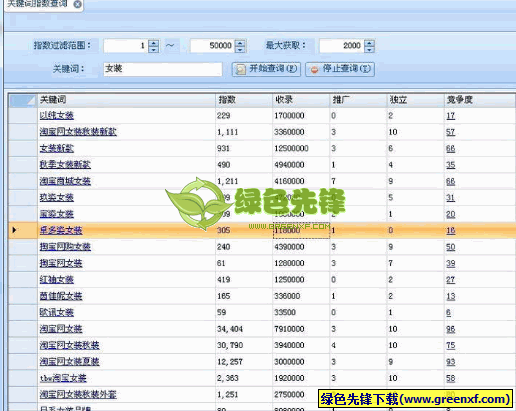Open the 淘宝网女装秋装新款 keyword link
Viewport: 516px width, 411px height.
click(x=78, y=132)
